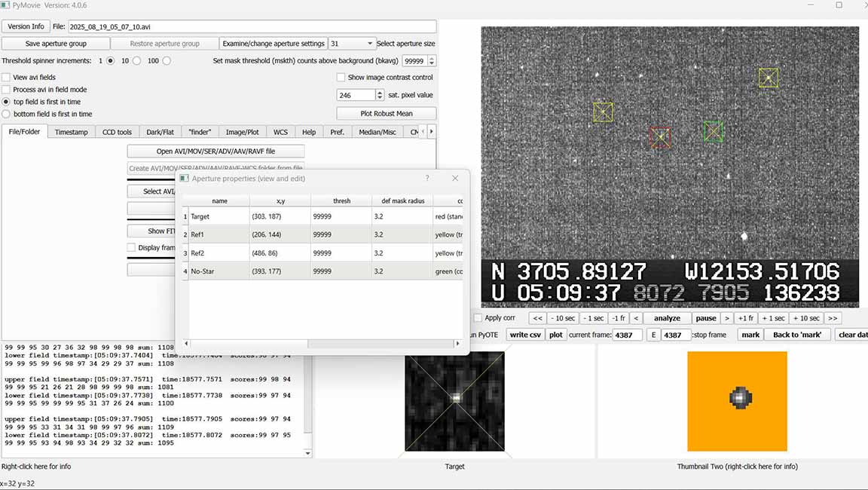
Task: Click Plot Robust Mean button
Action: pos(387,114)
